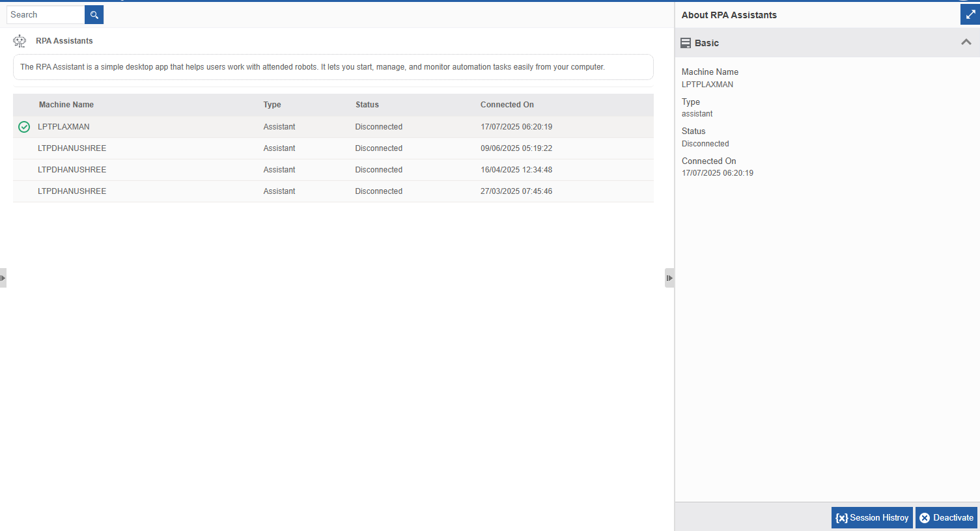Sort by Connected On column header
The height and width of the screenshot is (531, 980).
[x=507, y=105]
